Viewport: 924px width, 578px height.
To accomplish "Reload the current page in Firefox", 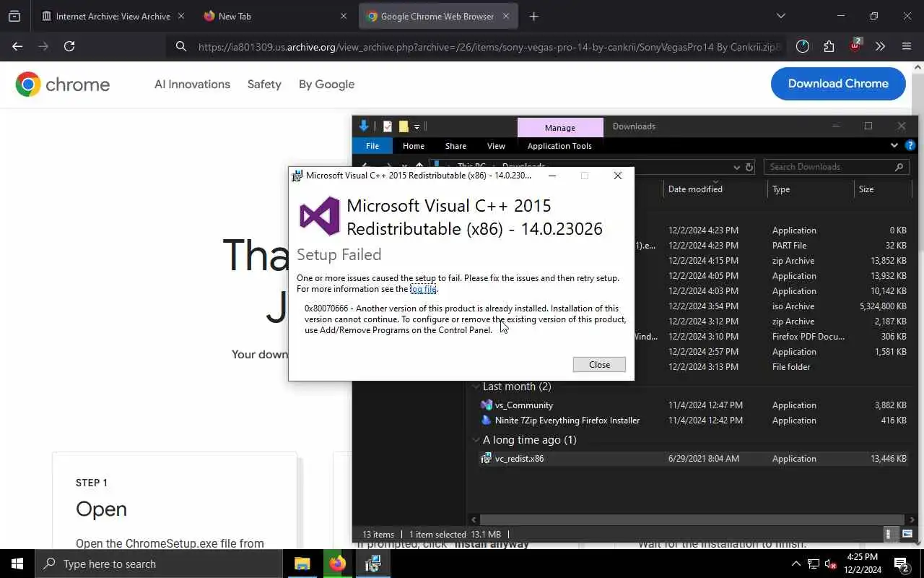I will [69, 46].
